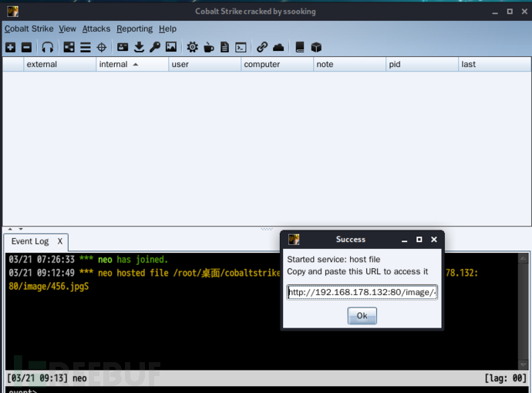Minimize the main Cobalt Strike window

[495, 12]
